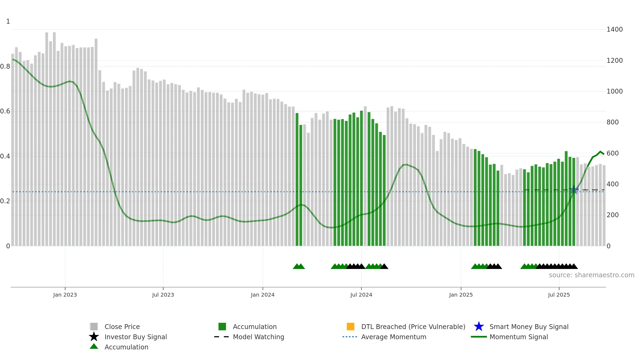This screenshot has height=362, width=644.
Task: Click the 0.6 left-axis value
Action: tap(5, 111)
